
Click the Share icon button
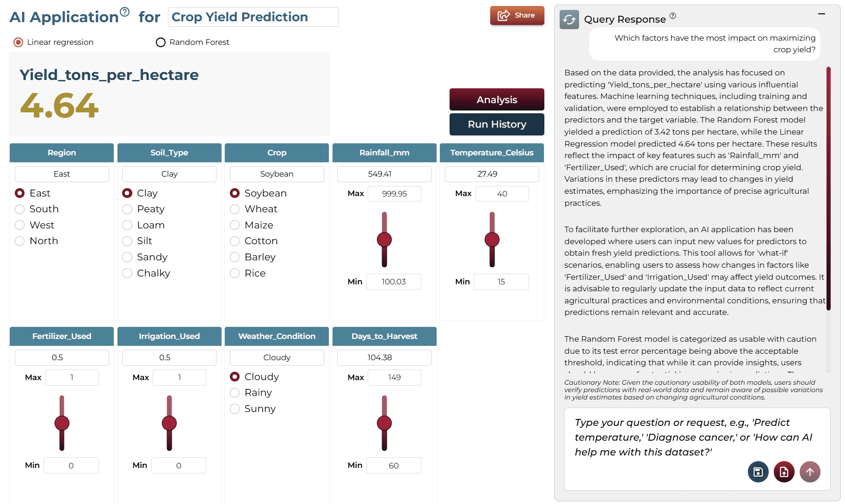(517, 15)
